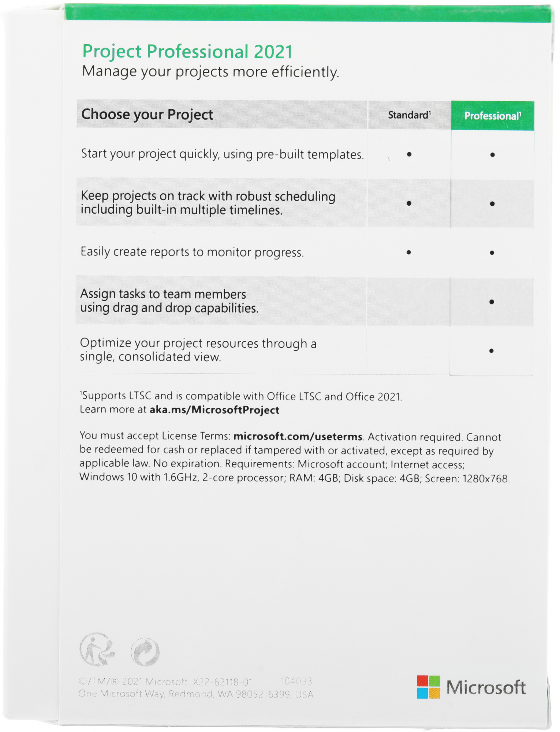Select the Standard column header

409,115
